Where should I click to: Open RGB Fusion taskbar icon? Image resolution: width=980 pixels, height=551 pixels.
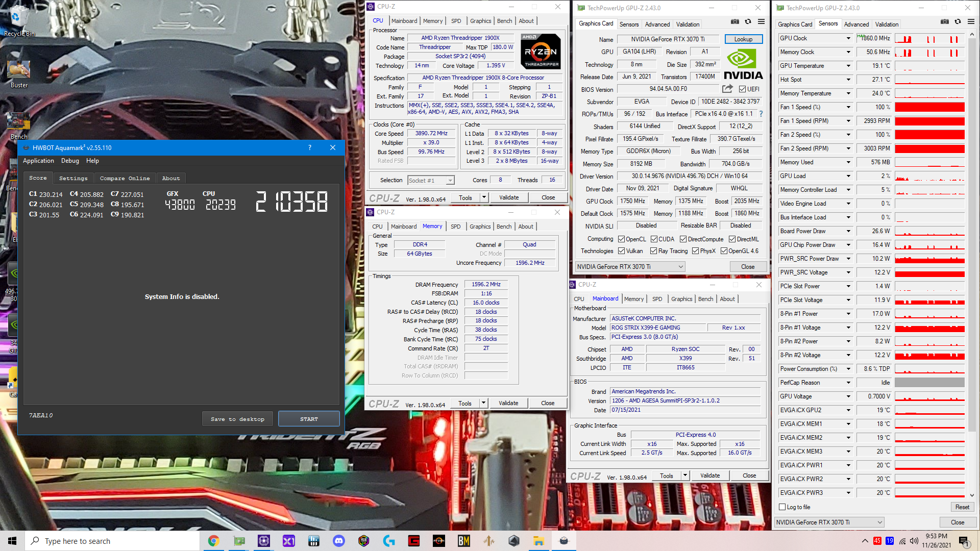[x=364, y=541]
